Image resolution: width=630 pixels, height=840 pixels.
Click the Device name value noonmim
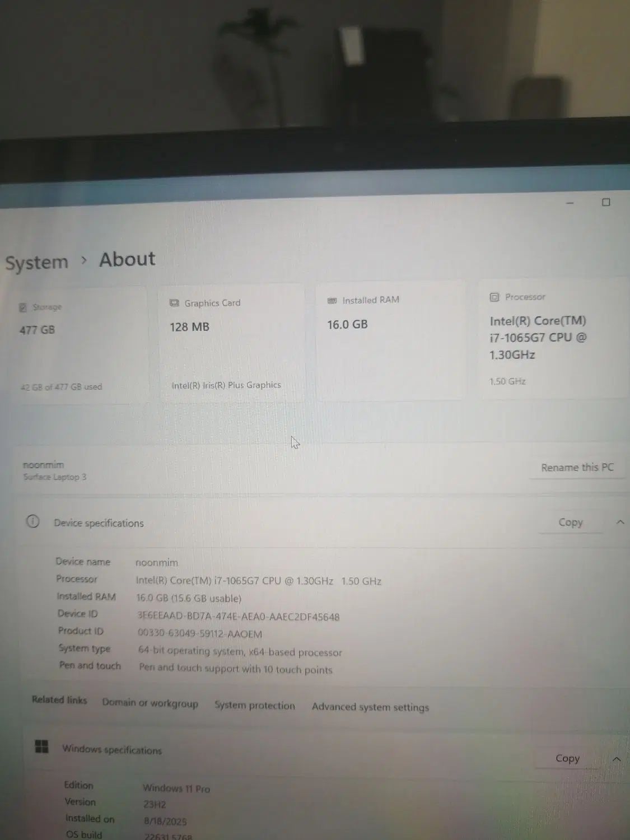pyautogui.click(x=157, y=562)
